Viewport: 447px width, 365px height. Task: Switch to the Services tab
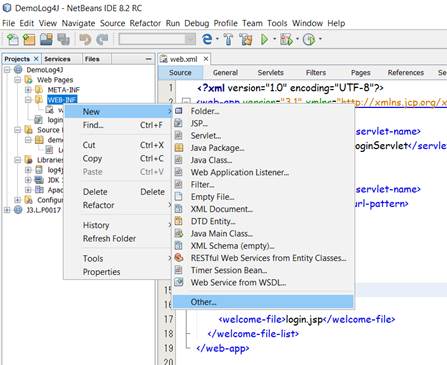(57, 59)
